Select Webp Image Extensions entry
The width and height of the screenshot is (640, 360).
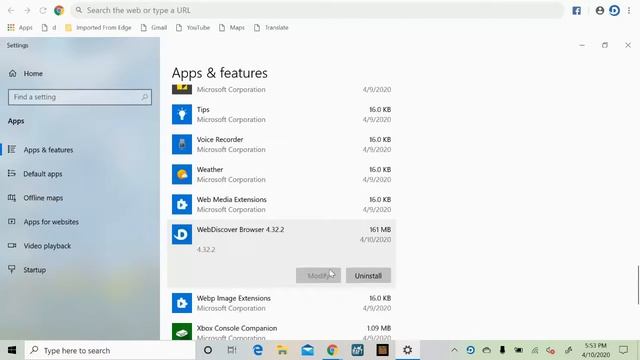click(281, 303)
